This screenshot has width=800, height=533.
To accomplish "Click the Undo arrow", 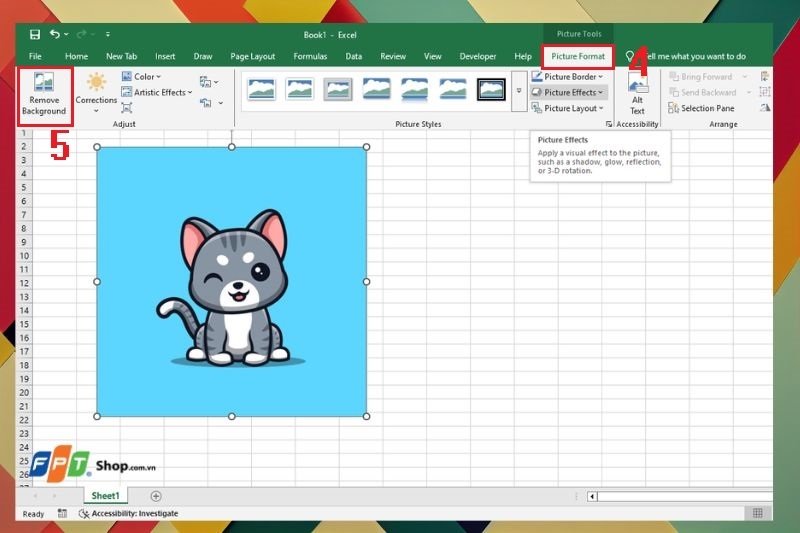I will [55, 34].
